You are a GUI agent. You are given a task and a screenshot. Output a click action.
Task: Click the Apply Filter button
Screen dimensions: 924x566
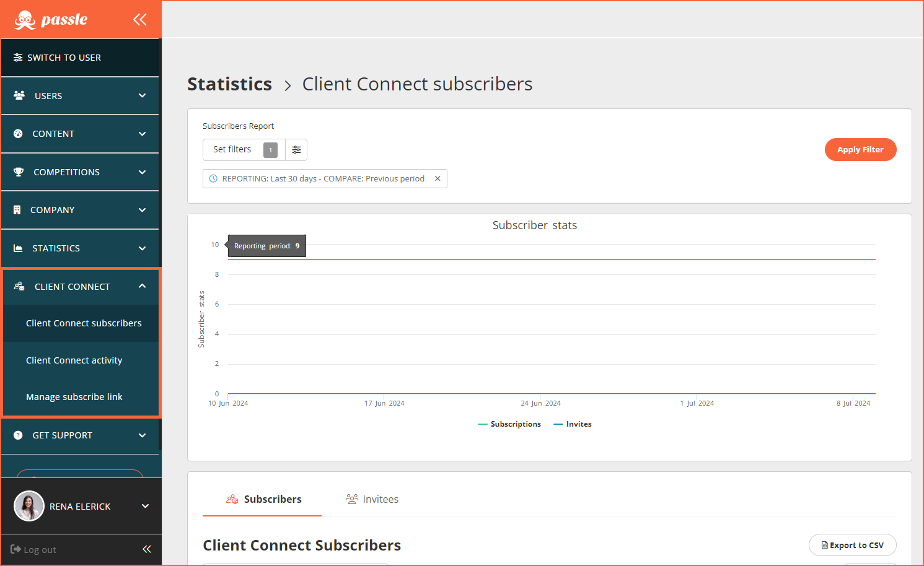click(x=860, y=150)
